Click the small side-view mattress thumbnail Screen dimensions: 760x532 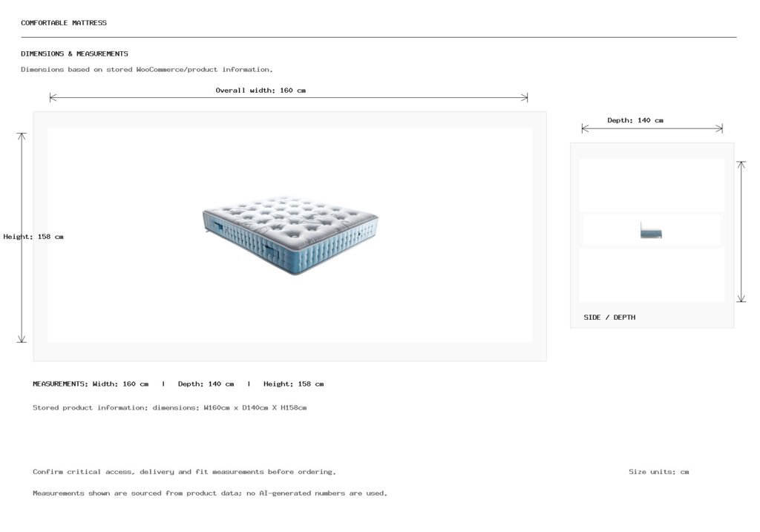pyautogui.click(x=651, y=231)
